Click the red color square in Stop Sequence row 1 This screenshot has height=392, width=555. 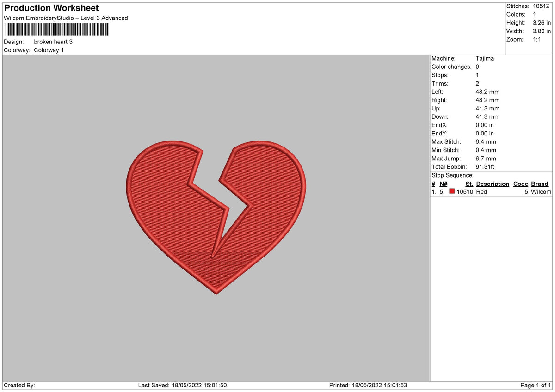(x=452, y=191)
